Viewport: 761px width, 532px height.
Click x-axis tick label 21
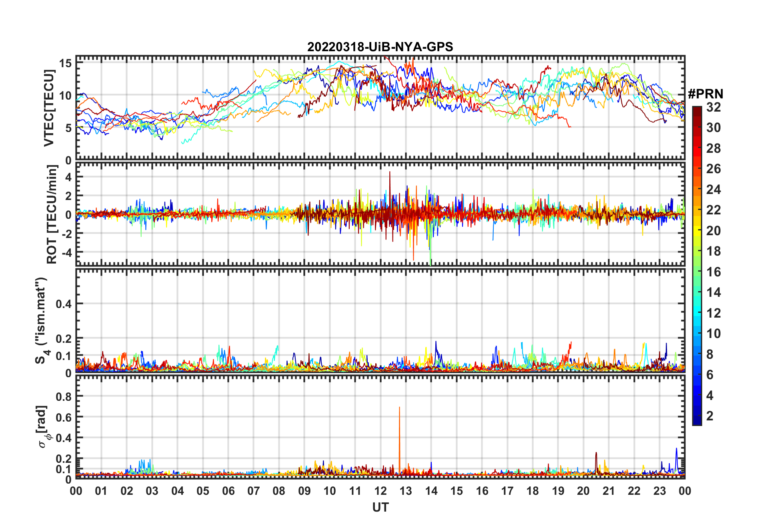click(609, 491)
